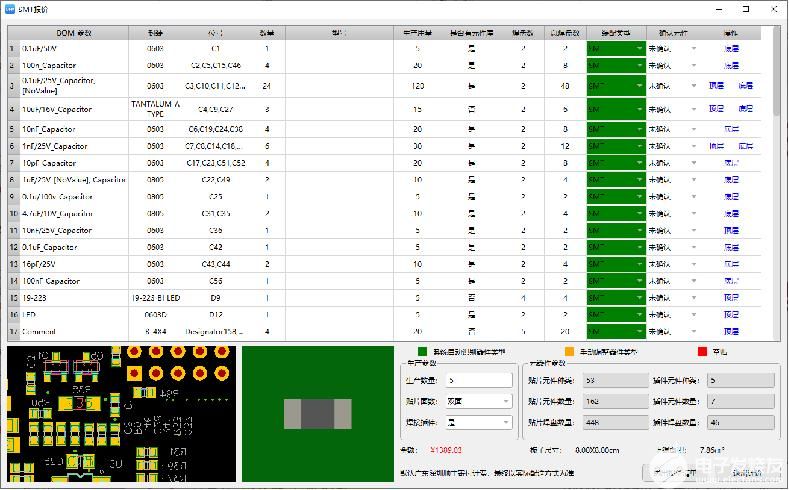Click the C6,C19,C24,C30 designator cell

coord(215,129)
